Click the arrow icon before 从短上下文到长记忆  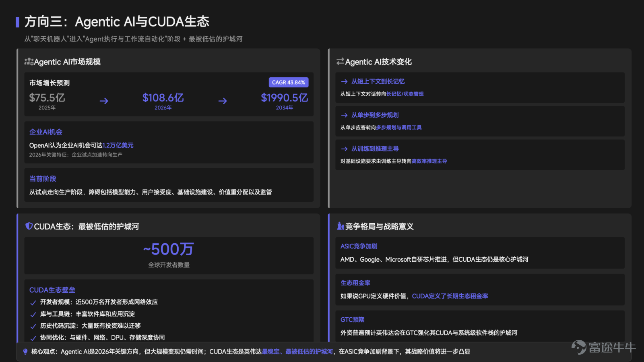click(344, 81)
